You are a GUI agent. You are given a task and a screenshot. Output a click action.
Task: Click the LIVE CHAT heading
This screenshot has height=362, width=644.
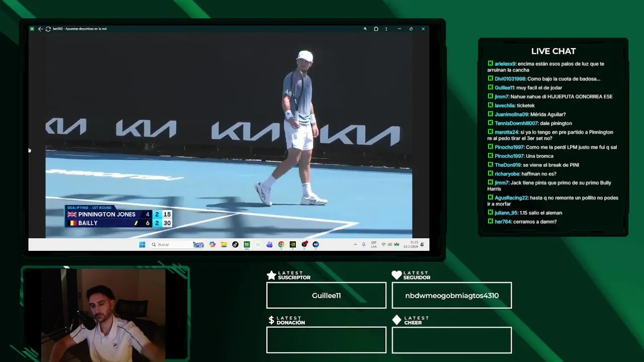[553, 51]
